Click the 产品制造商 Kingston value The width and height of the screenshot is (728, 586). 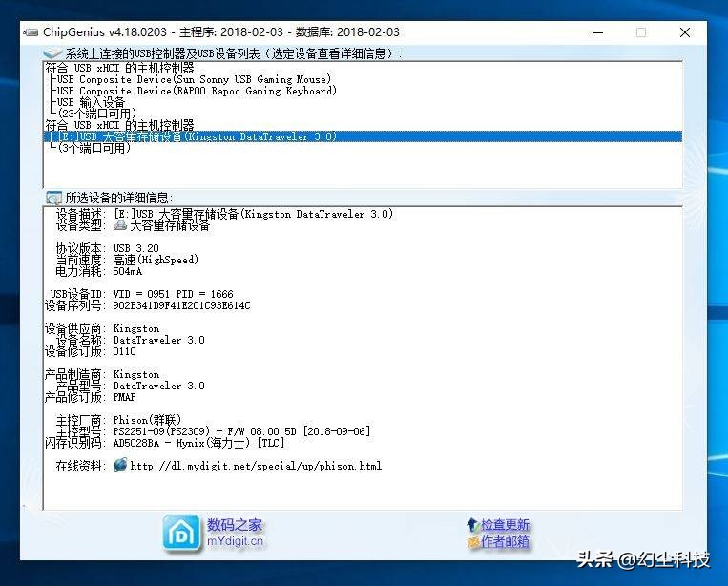[136, 374]
